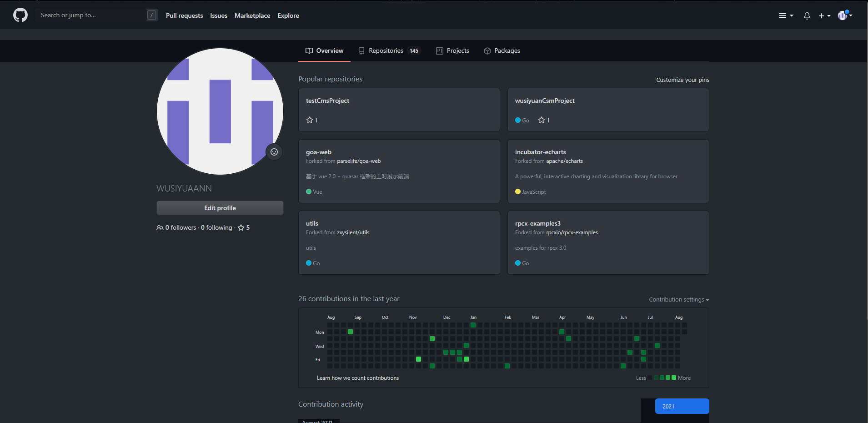Open the Customize your pins link
This screenshot has height=423, width=868.
[682, 80]
